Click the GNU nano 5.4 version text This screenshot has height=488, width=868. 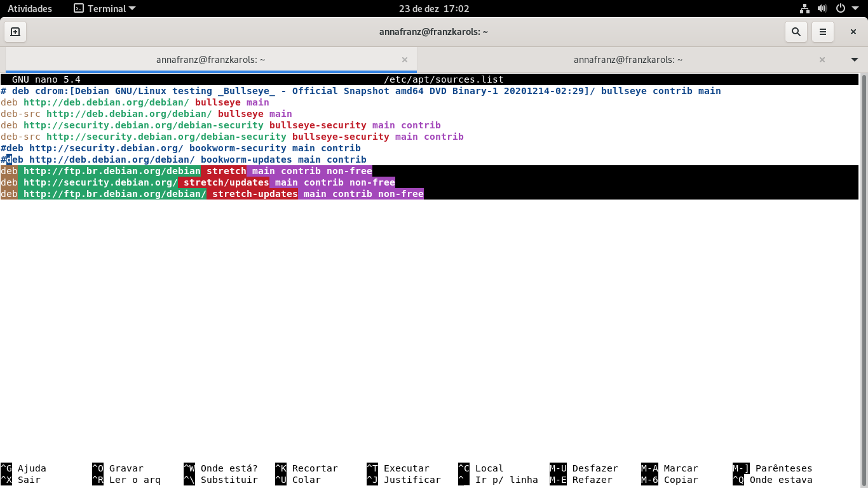click(46, 79)
